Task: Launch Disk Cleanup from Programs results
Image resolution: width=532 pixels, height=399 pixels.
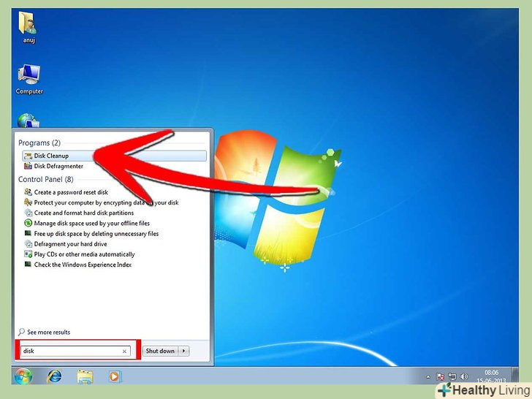Action: (114, 156)
